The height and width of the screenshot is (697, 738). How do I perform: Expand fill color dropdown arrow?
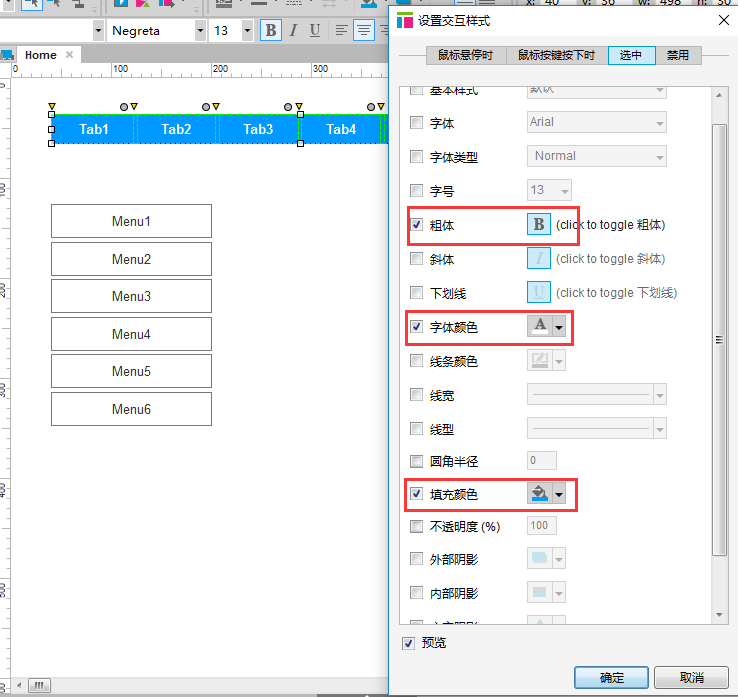coord(559,494)
